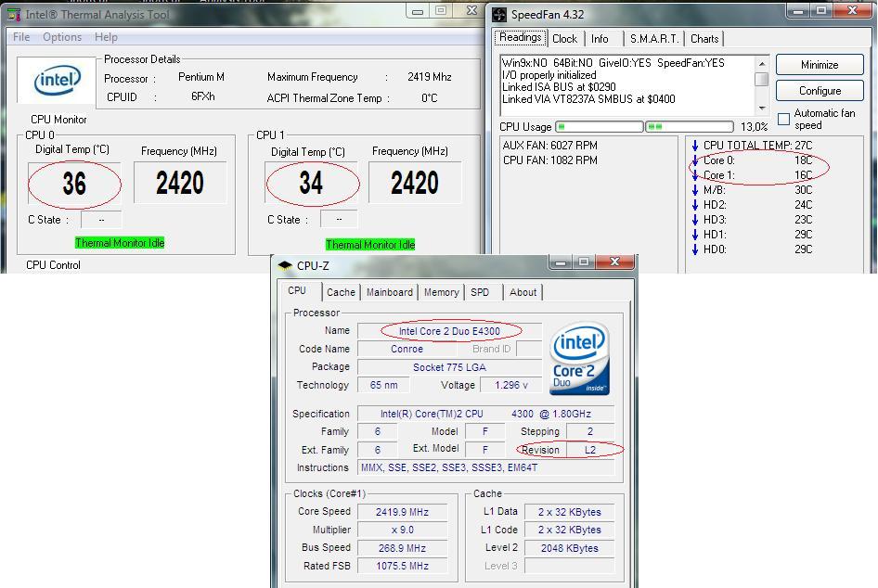
Task: Open the Mainboard tab in CPU-Z
Action: point(390,292)
